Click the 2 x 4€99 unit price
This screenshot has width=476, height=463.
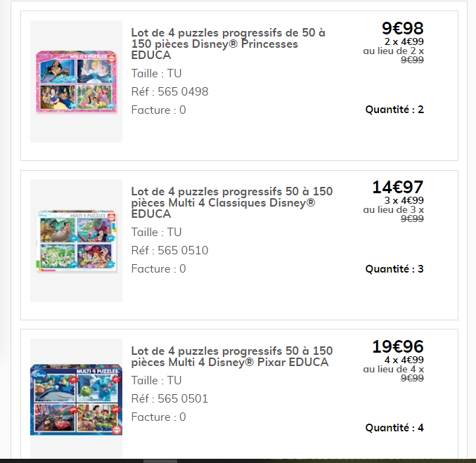(404, 42)
